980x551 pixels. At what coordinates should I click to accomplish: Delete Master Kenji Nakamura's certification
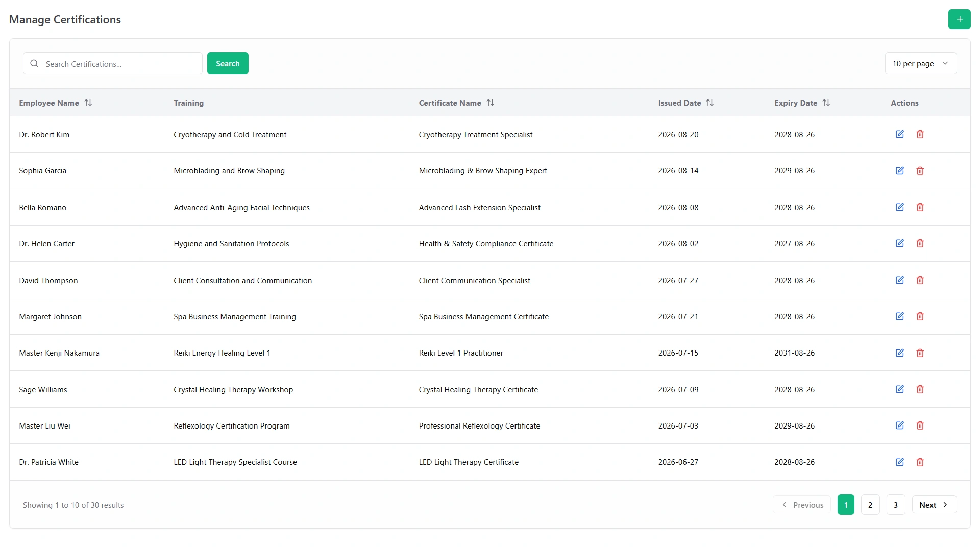click(920, 353)
